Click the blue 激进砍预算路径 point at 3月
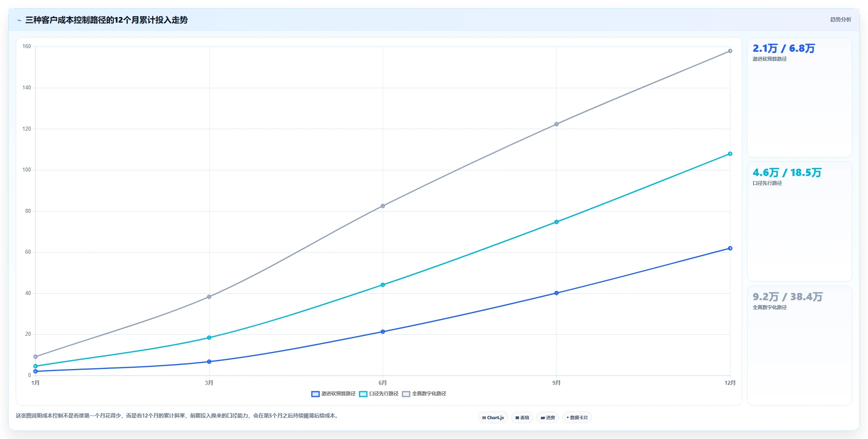Image resolution: width=868 pixels, height=439 pixels. point(209,362)
